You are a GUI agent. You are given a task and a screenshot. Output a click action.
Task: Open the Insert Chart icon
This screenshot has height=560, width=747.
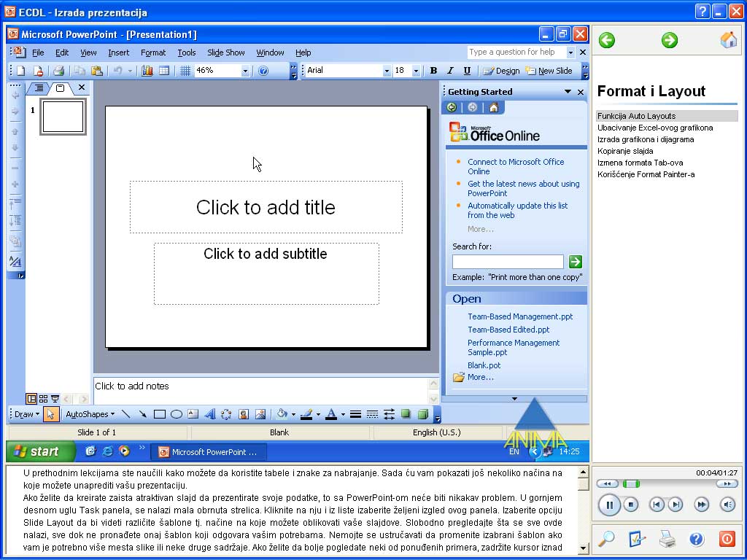(147, 71)
